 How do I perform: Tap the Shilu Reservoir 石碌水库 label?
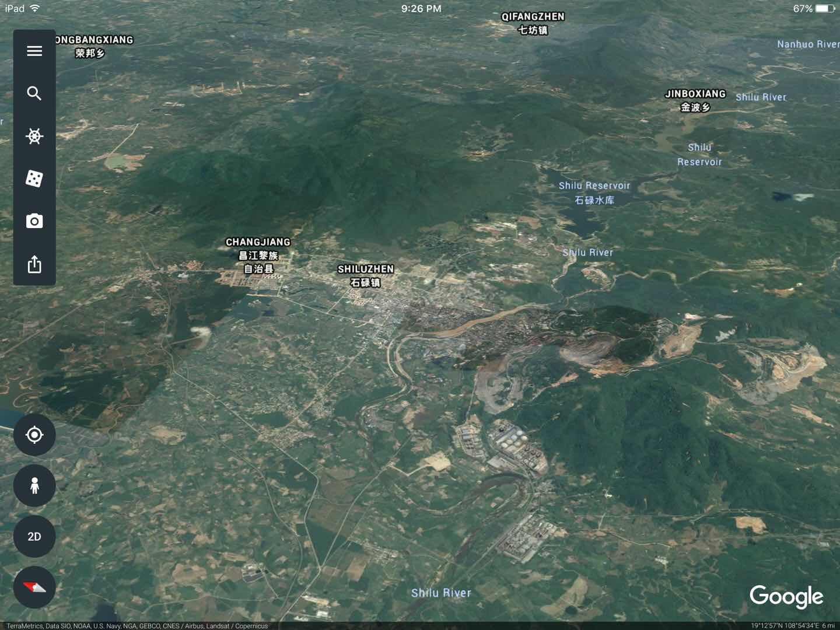(594, 192)
